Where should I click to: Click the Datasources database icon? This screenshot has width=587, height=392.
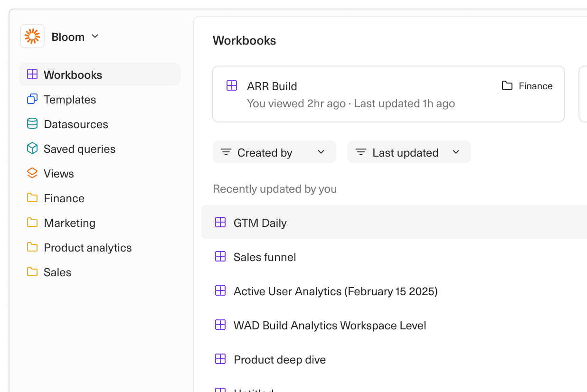pos(32,124)
